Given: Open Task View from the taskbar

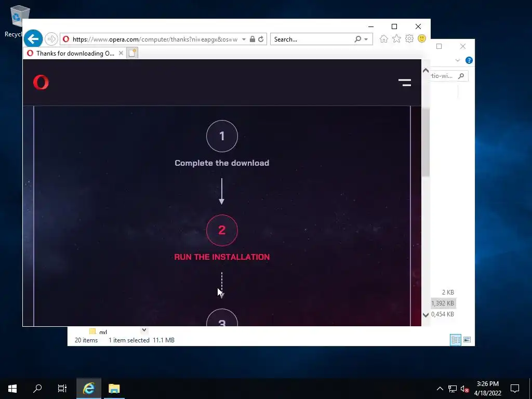Looking at the screenshot, I should tap(62, 389).
